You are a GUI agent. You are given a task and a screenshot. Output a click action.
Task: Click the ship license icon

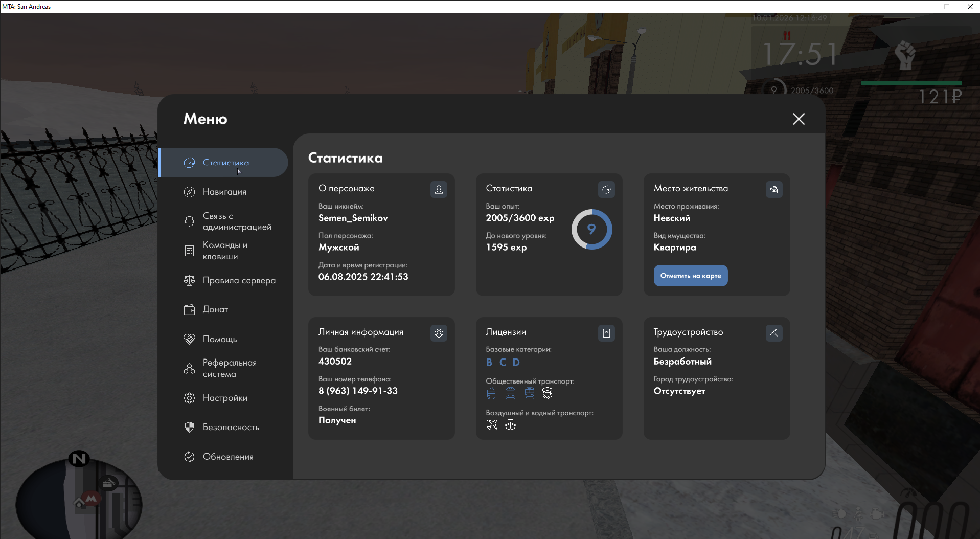[510, 424]
